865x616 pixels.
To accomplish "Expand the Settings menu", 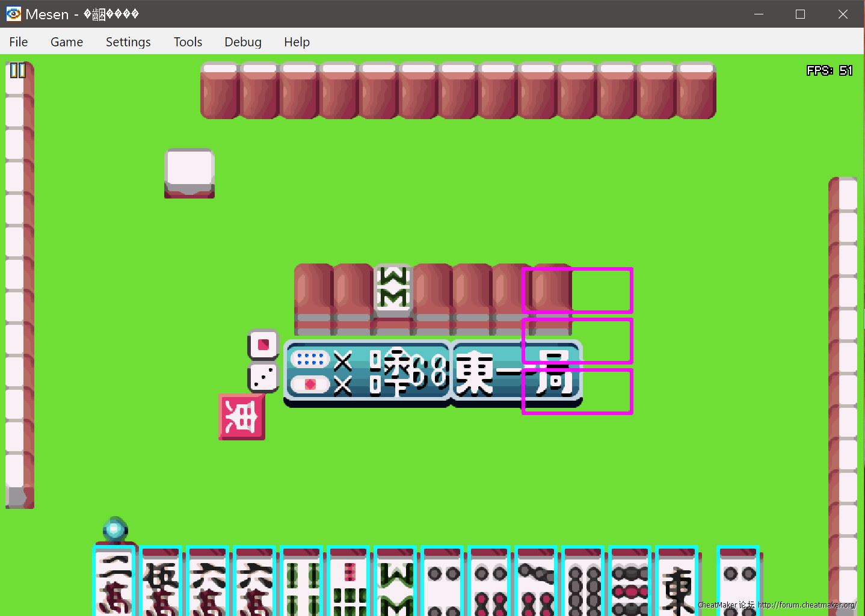I will coord(128,42).
